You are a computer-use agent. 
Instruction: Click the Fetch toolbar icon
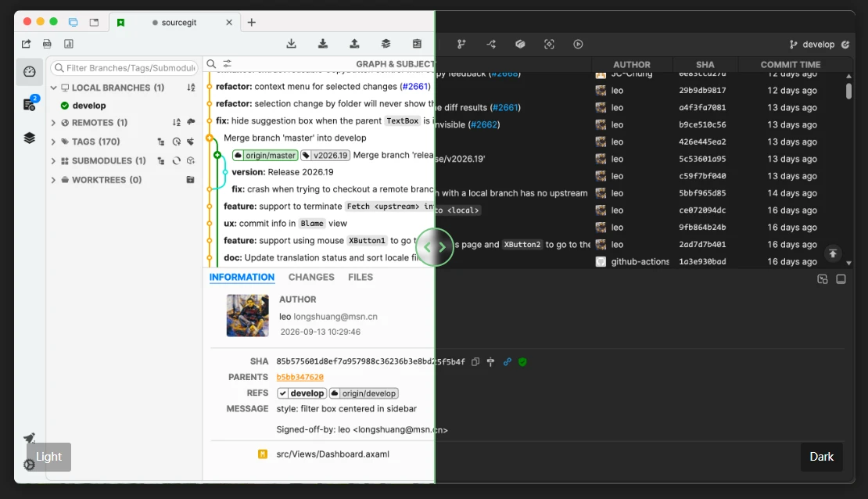point(291,44)
